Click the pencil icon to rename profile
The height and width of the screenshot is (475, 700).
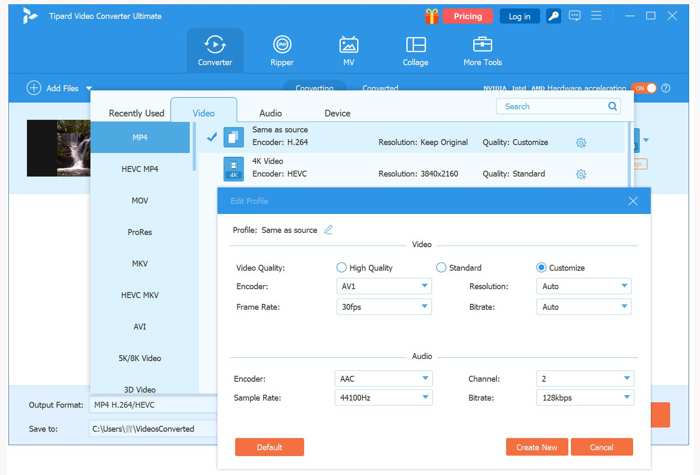tap(328, 230)
